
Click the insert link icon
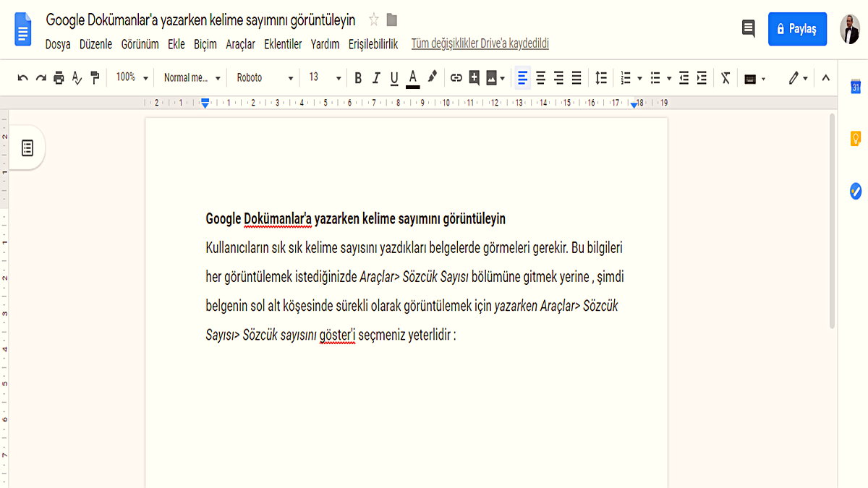tap(456, 78)
